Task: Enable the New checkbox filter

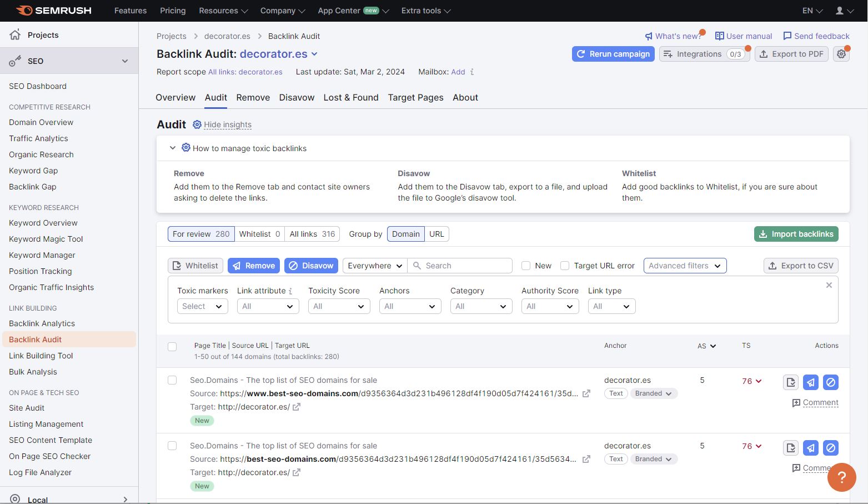Action: 526,266
